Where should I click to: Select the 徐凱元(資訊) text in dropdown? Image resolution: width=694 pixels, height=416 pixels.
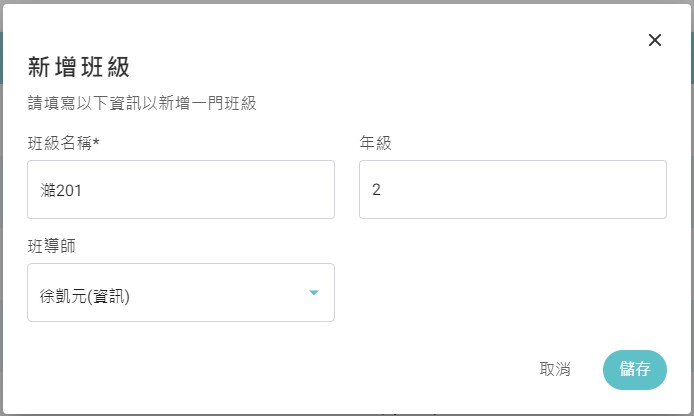click(x=85, y=296)
